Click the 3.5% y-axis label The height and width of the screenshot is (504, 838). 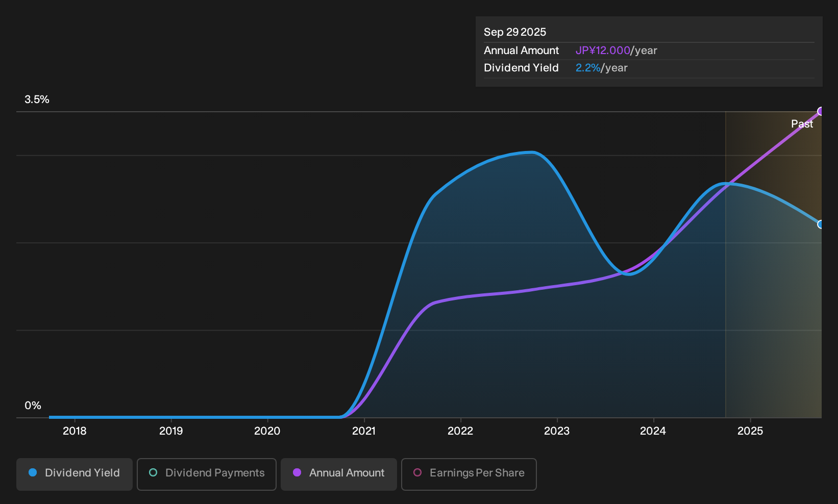coord(37,99)
